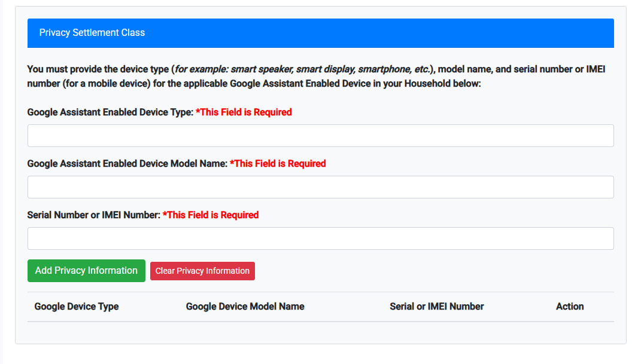Click the Serial Number or IMEI Number label

pyautogui.click(x=143, y=215)
